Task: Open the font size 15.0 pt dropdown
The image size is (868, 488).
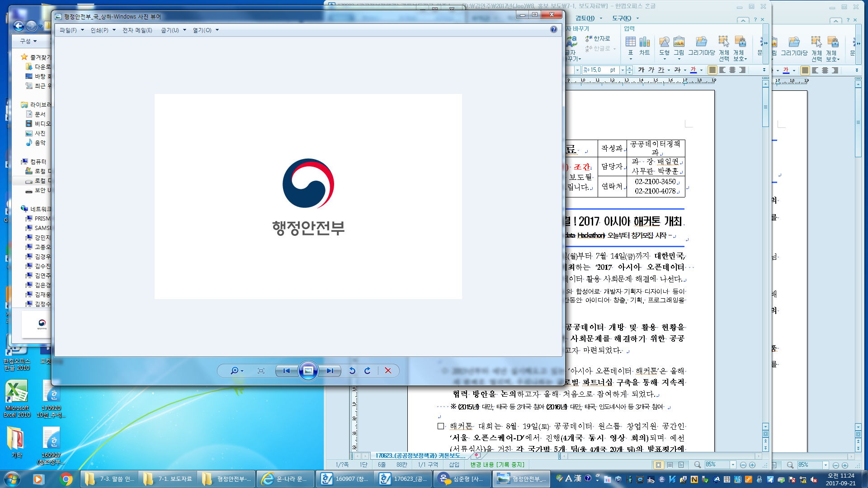Action: point(623,70)
